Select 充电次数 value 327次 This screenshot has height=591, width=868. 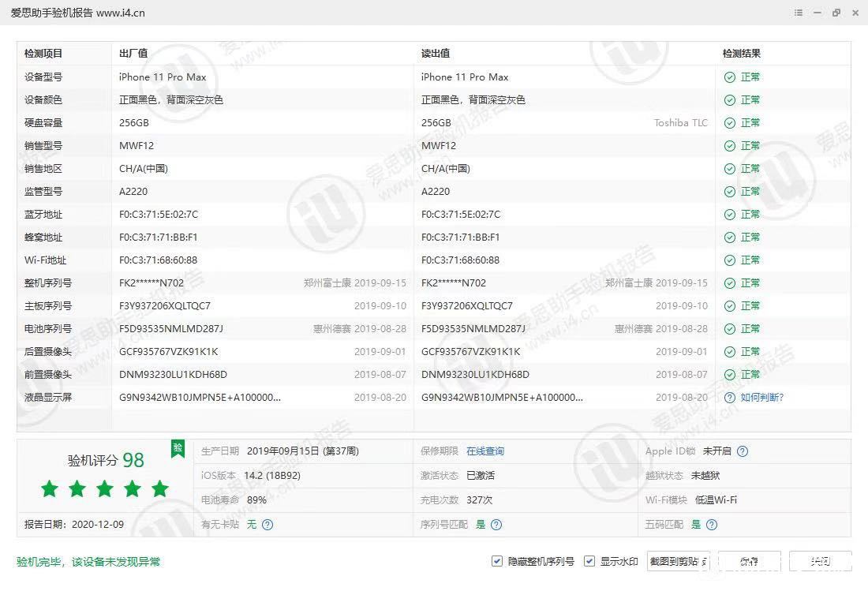coord(480,499)
